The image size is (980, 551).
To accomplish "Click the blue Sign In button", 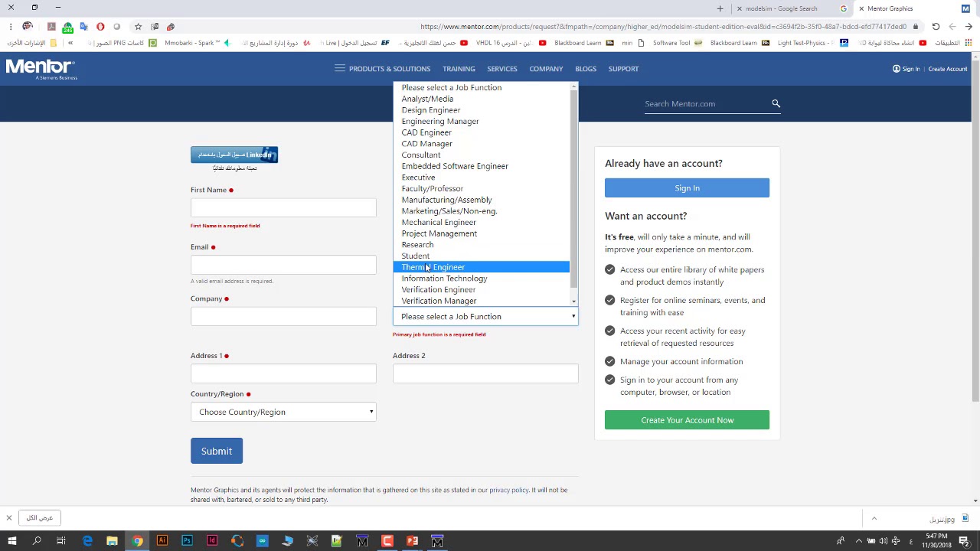I will (x=687, y=188).
